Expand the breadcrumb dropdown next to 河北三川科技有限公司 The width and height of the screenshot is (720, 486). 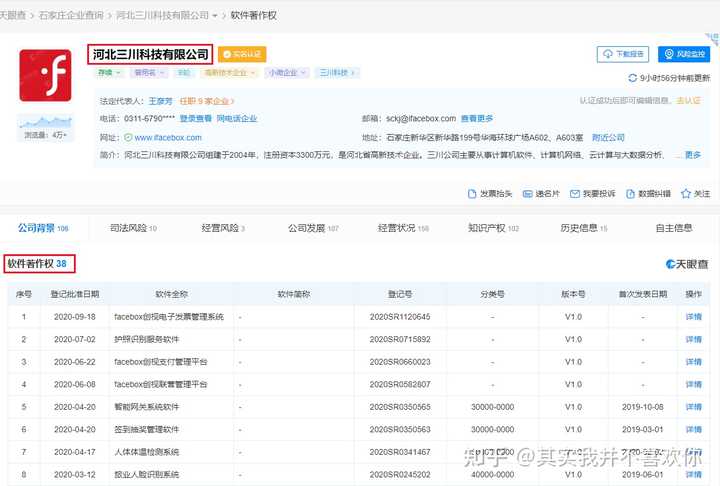coord(215,16)
